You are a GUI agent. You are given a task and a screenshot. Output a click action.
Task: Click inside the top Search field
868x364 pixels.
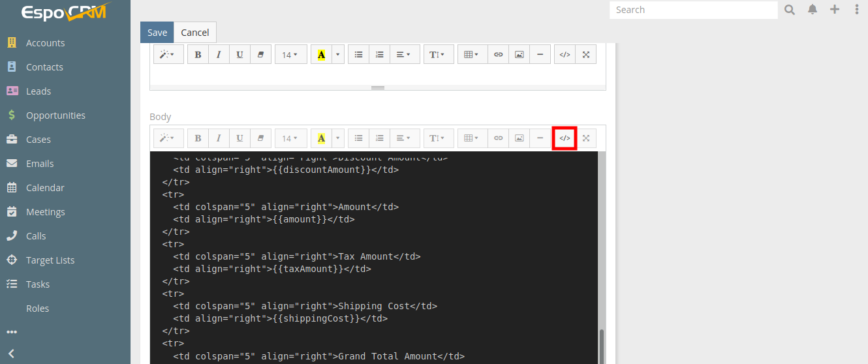693,10
